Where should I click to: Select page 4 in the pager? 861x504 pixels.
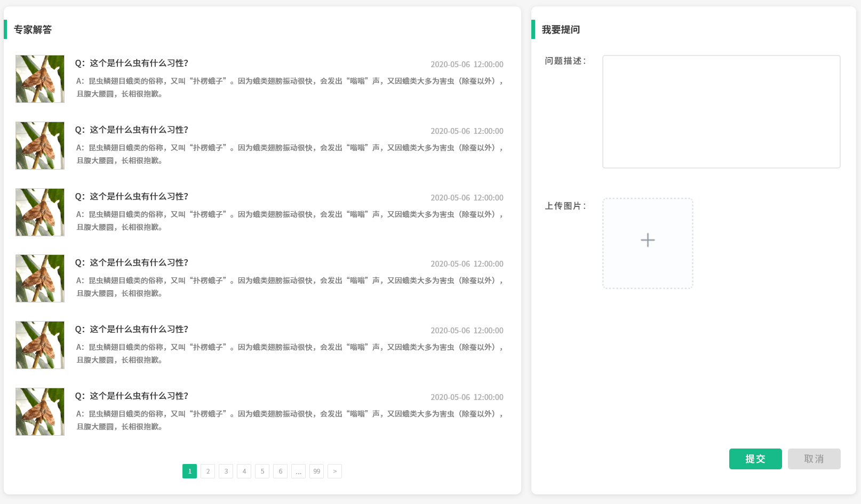(244, 471)
